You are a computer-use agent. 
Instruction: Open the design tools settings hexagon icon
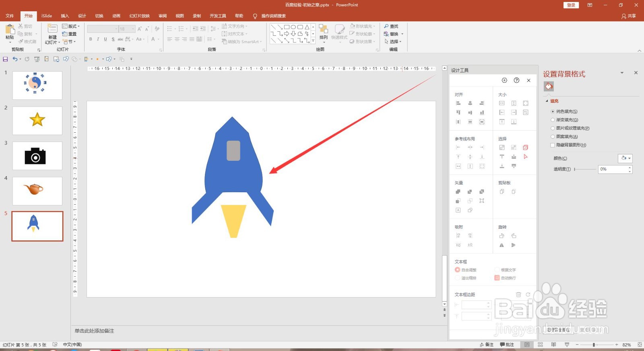(x=504, y=80)
